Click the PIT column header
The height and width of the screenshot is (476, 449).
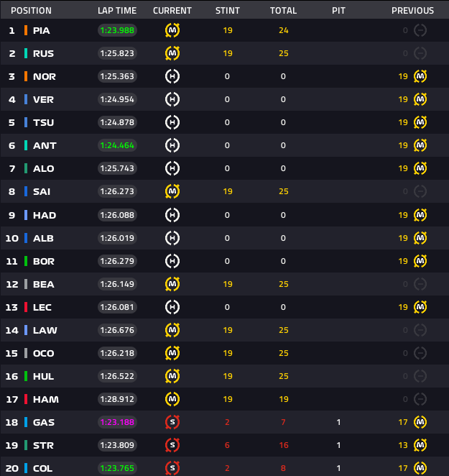click(x=339, y=11)
